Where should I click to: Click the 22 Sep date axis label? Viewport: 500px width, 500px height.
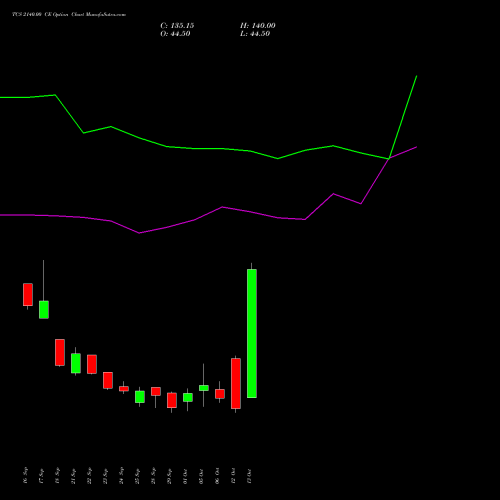[x=90, y=476]
